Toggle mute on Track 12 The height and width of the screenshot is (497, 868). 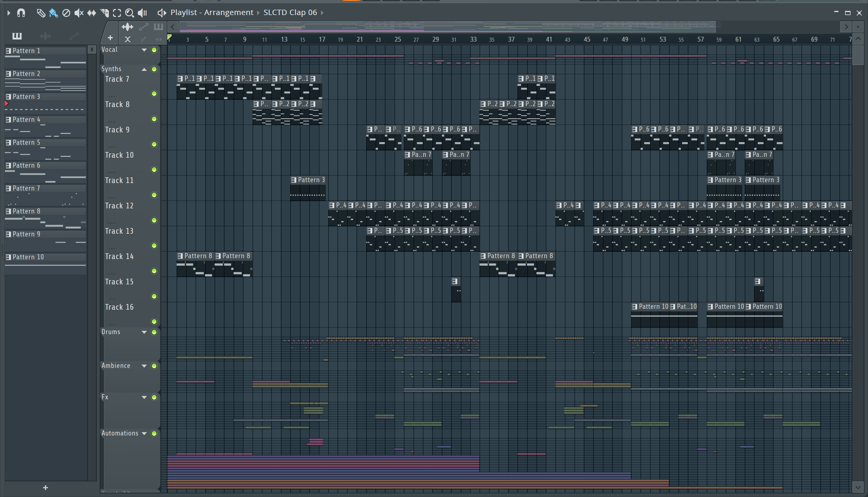tap(154, 220)
